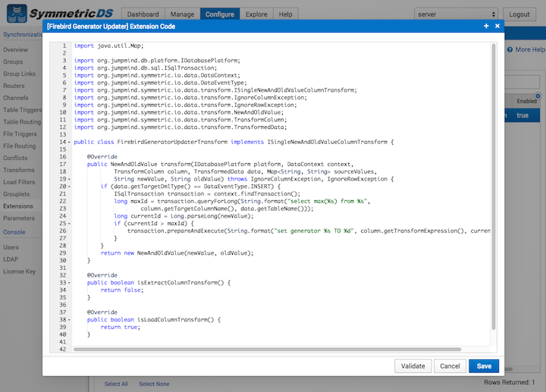Close the Extension Code dialog with X icon
The height and width of the screenshot is (392, 546).
(x=497, y=26)
